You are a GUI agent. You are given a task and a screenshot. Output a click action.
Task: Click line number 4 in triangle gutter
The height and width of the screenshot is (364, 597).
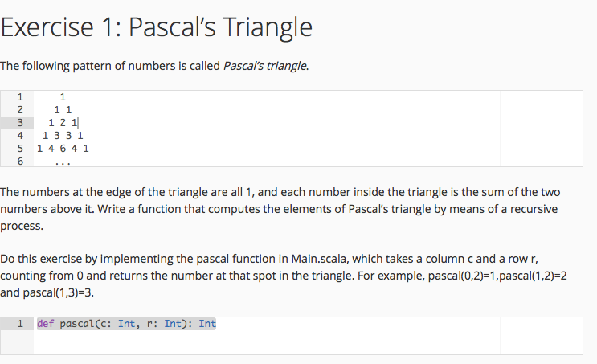20,136
